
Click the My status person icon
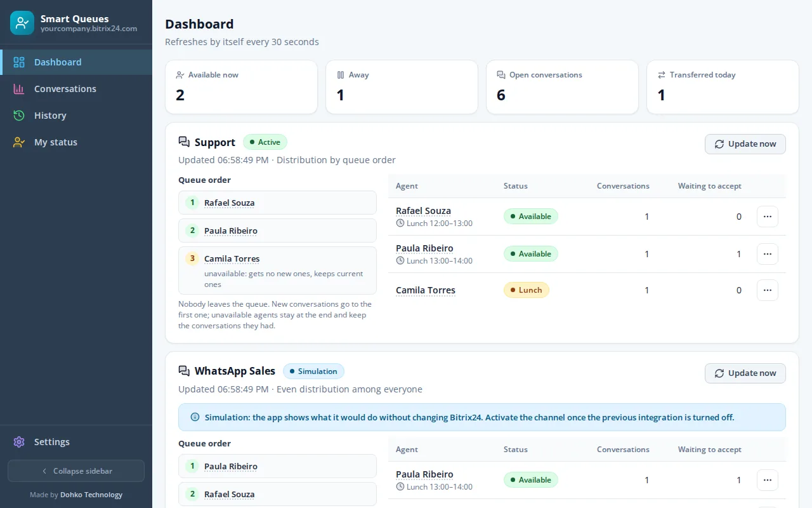coord(19,142)
